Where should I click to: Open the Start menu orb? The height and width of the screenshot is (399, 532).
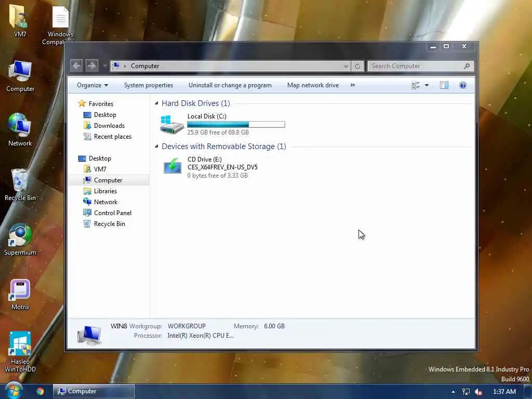14,391
